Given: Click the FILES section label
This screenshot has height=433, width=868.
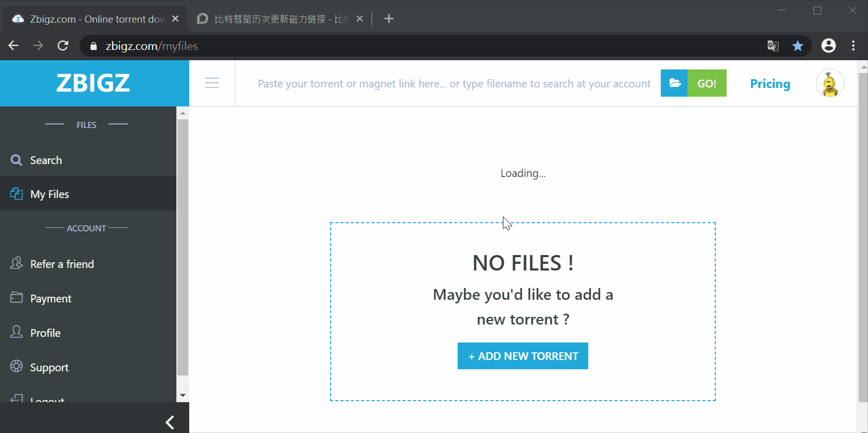Looking at the screenshot, I should [86, 125].
